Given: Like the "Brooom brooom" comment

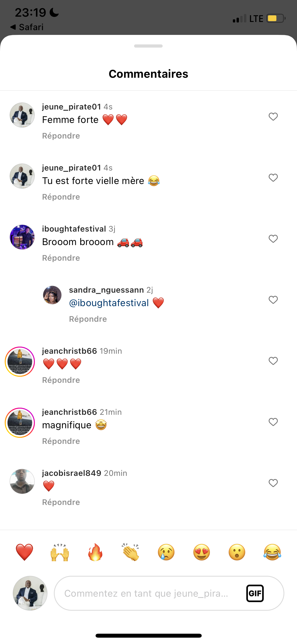Looking at the screenshot, I should (273, 239).
